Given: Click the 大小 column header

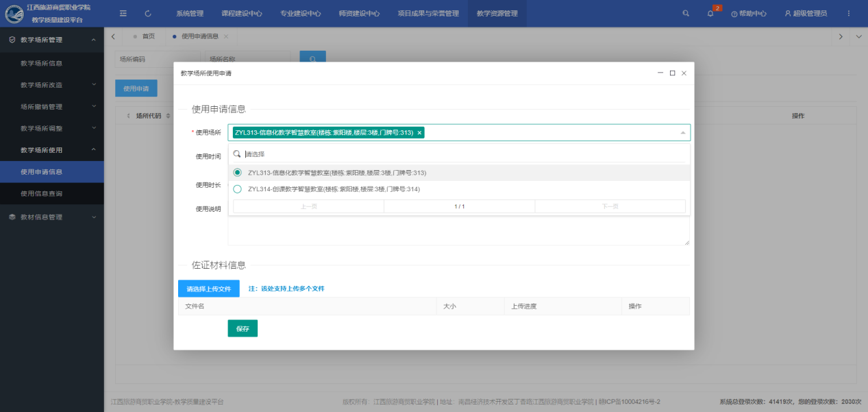Looking at the screenshot, I should [470, 306].
